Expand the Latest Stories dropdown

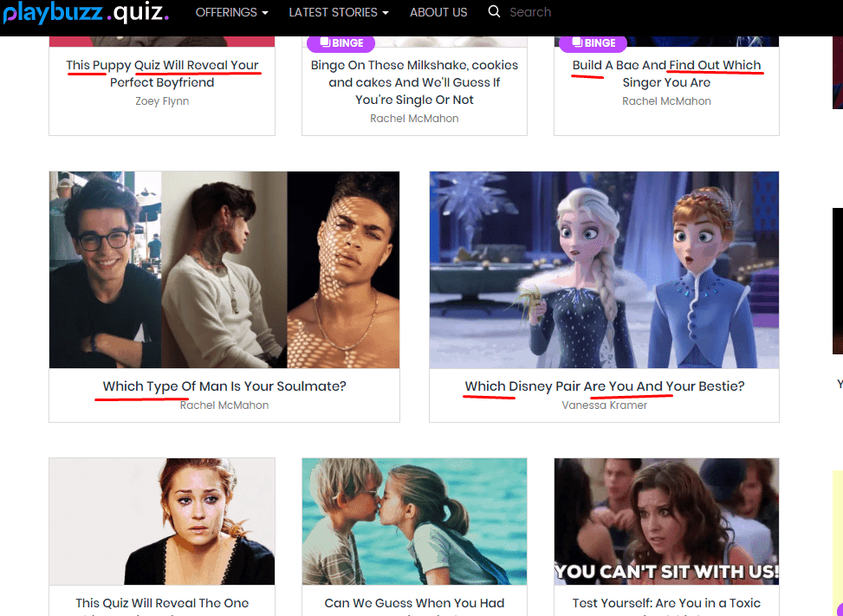point(339,12)
